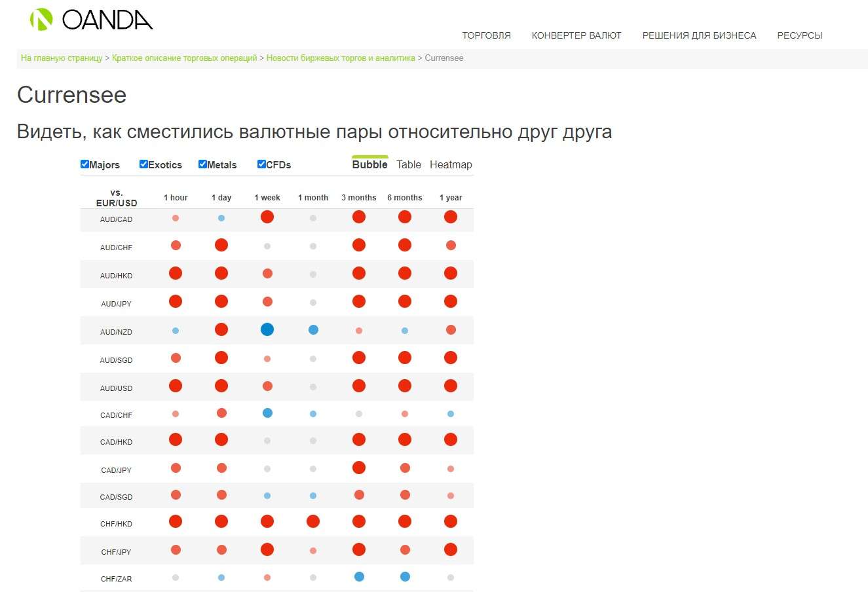The image size is (868, 592).
Task: Click the 1 day column header
Action: tap(221, 198)
